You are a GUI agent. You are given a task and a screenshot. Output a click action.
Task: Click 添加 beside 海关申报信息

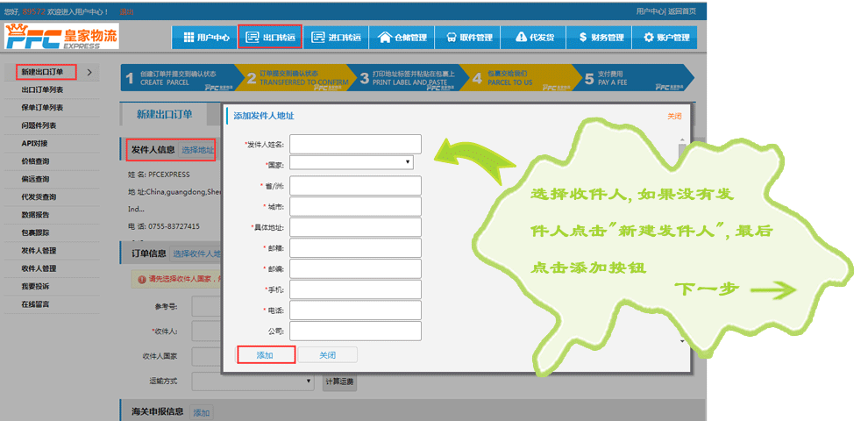pos(202,413)
